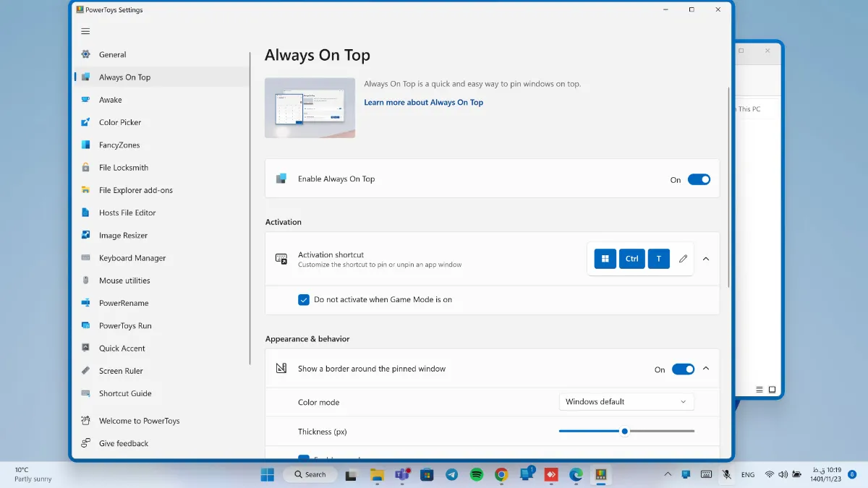Image resolution: width=868 pixels, height=488 pixels.
Task: Collapse the border settings expander
Action: 706,369
